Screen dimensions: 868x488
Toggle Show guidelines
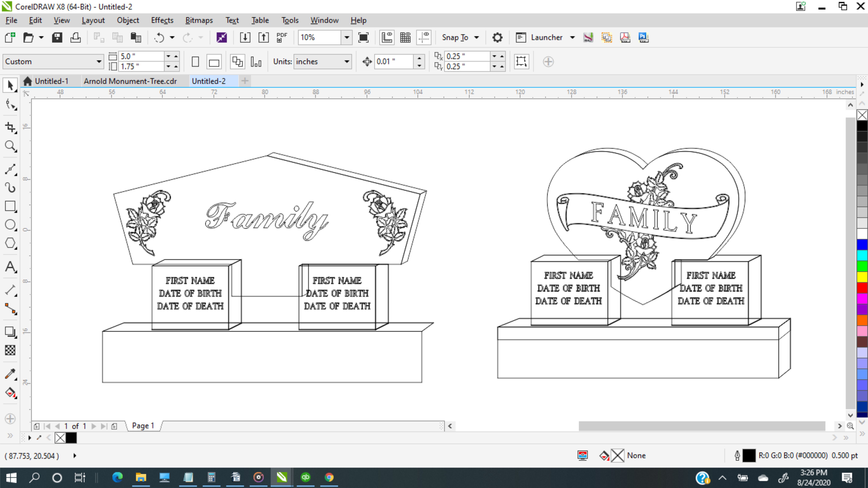click(424, 37)
